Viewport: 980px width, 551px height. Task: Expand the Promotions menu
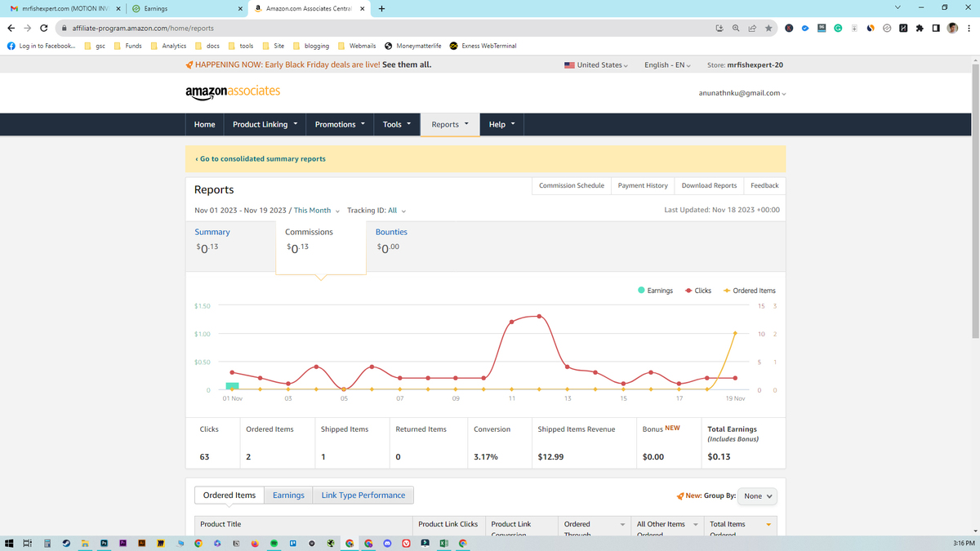(x=341, y=125)
